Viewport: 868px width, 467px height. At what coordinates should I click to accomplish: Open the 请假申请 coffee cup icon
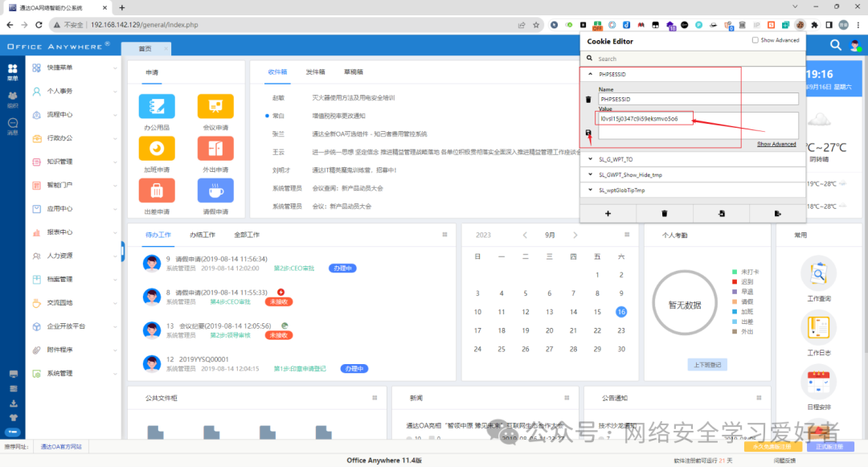(215, 190)
